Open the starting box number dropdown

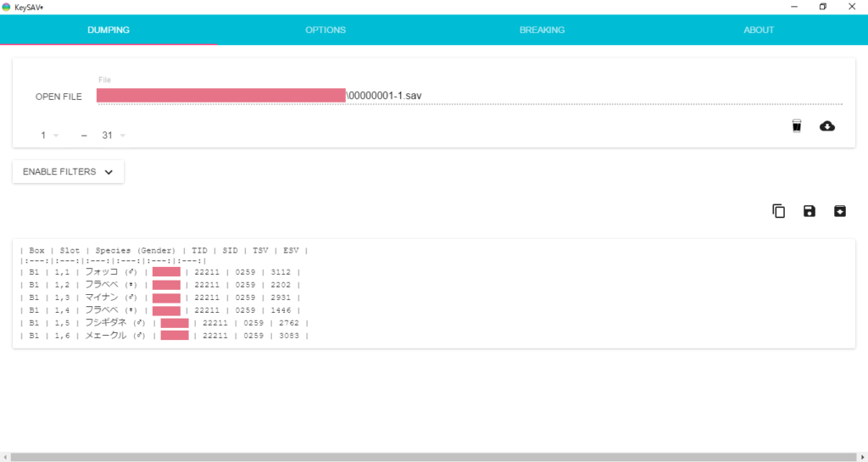click(x=48, y=136)
